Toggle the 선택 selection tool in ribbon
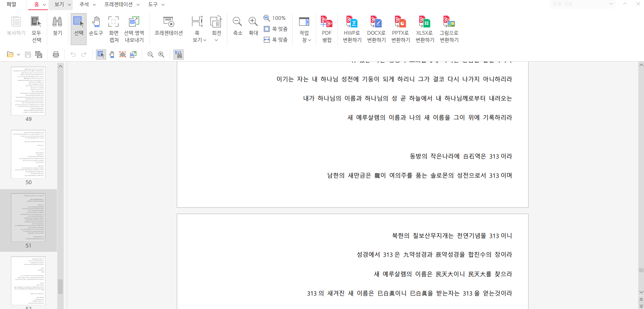The width and height of the screenshot is (644, 309). (78, 29)
